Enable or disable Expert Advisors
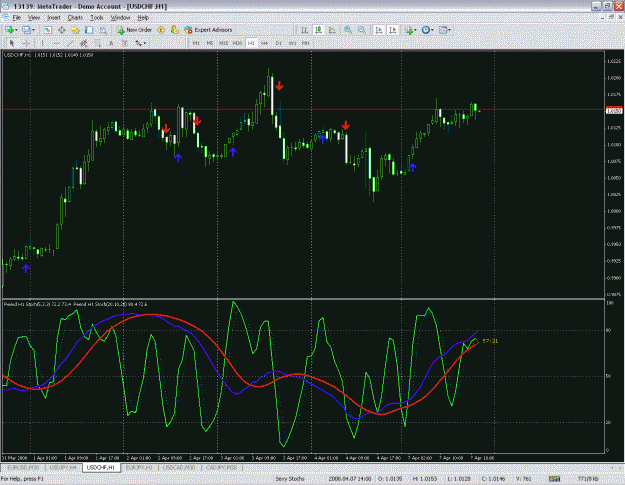 pyautogui.click(x=208, y=30)
